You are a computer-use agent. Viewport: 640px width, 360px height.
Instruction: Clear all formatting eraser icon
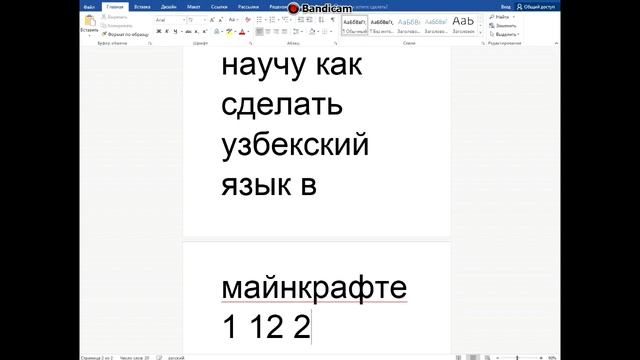click(248, 20)
